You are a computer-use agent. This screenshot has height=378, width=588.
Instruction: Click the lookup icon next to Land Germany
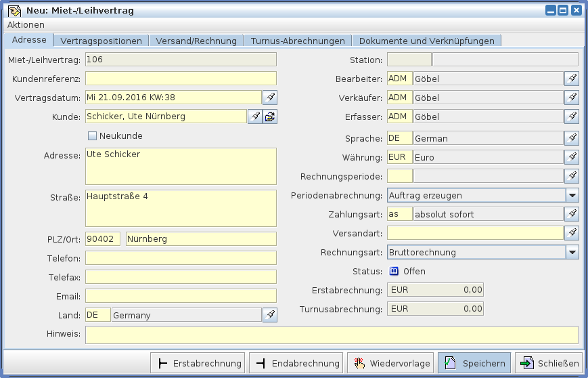pos(270,315)
